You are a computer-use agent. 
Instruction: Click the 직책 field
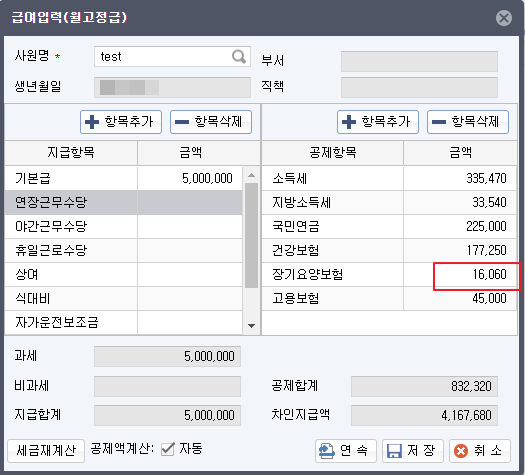click(x=419, y=87)
